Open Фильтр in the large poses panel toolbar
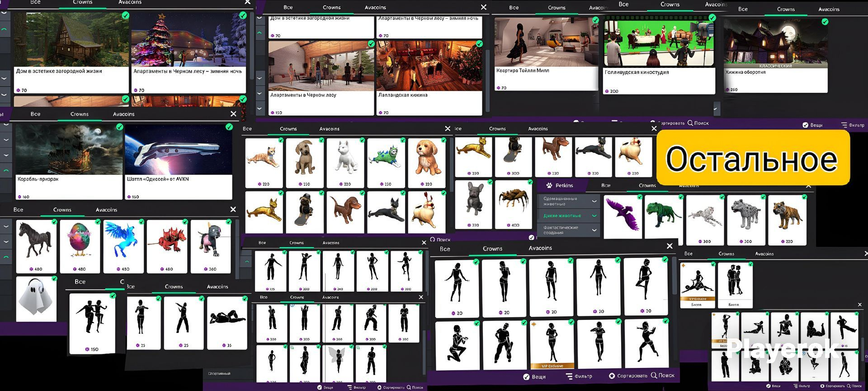Viewport: 868px width, 391px height. (579, 376)
